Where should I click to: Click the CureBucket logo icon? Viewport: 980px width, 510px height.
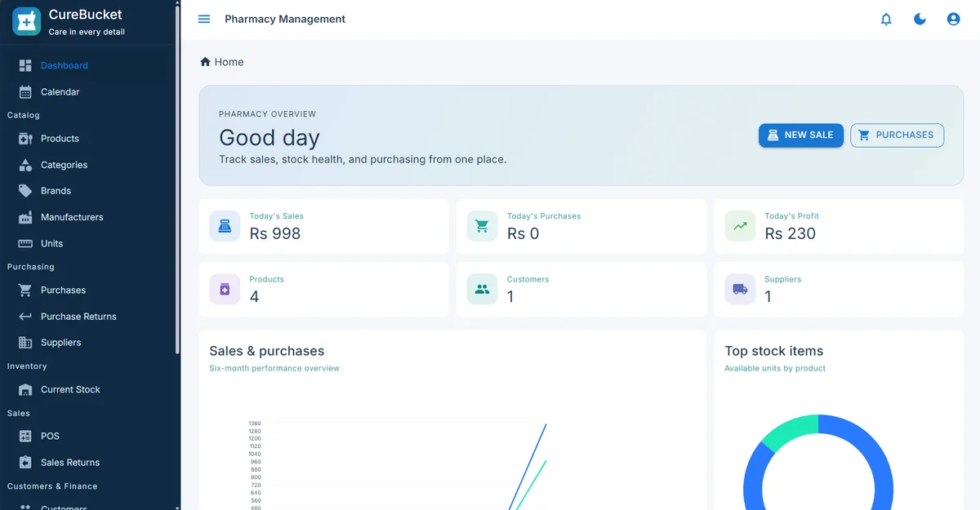[26, 21]
